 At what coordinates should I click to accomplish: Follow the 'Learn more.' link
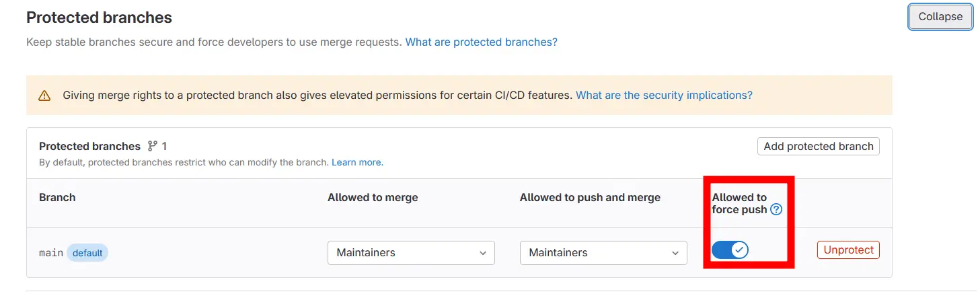click(357, 163)
